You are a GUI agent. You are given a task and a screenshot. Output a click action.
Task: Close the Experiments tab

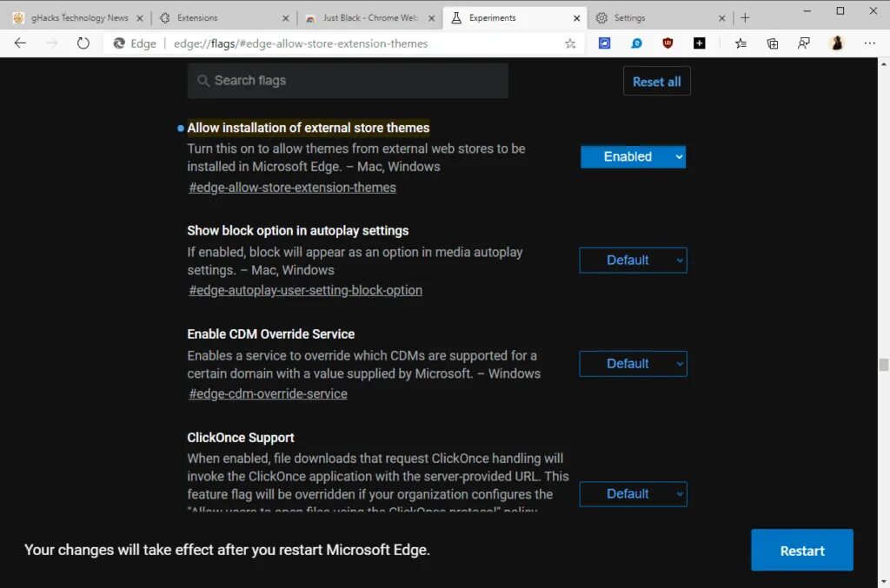(x=577, y=18)
